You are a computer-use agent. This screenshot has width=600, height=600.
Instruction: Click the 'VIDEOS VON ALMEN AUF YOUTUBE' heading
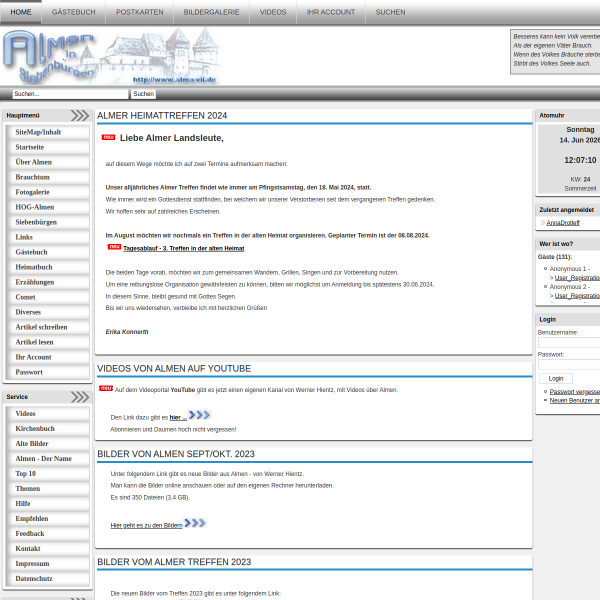174,368
